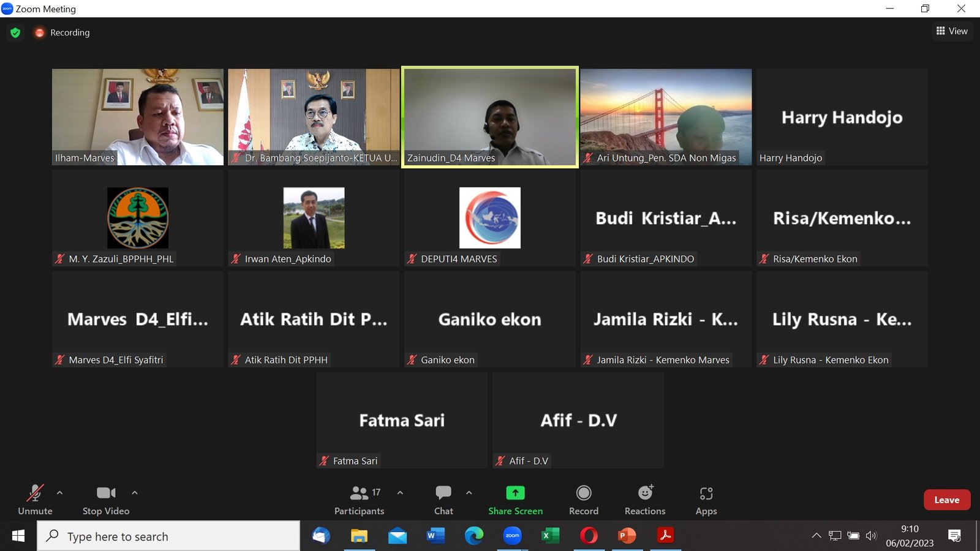The image size is (980, 551).
Task: Open the Reactions menu
Action: 645,500
